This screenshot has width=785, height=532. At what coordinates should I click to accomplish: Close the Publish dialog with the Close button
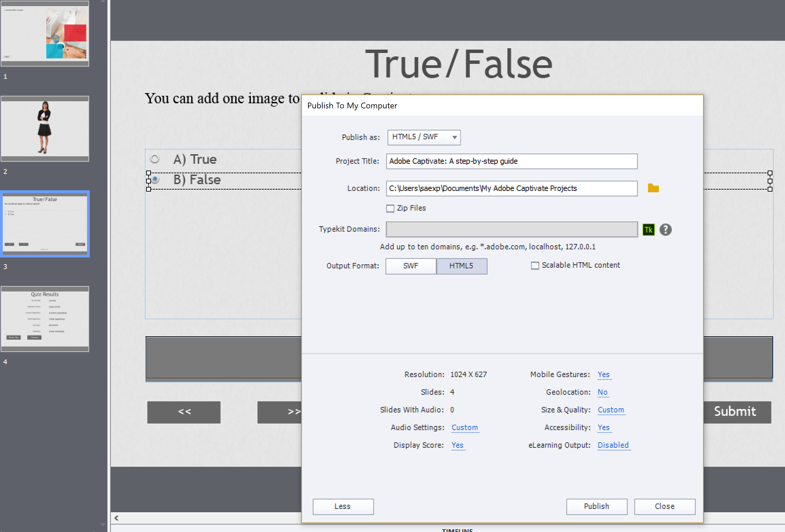point(664,507)
